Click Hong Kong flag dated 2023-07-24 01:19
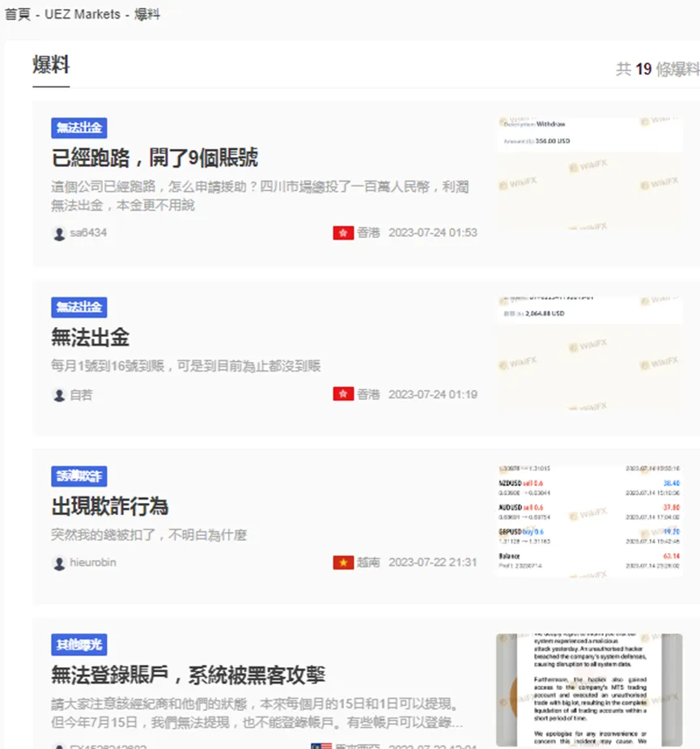This screenshot has width=700, height=749. (x=343, y=394)
